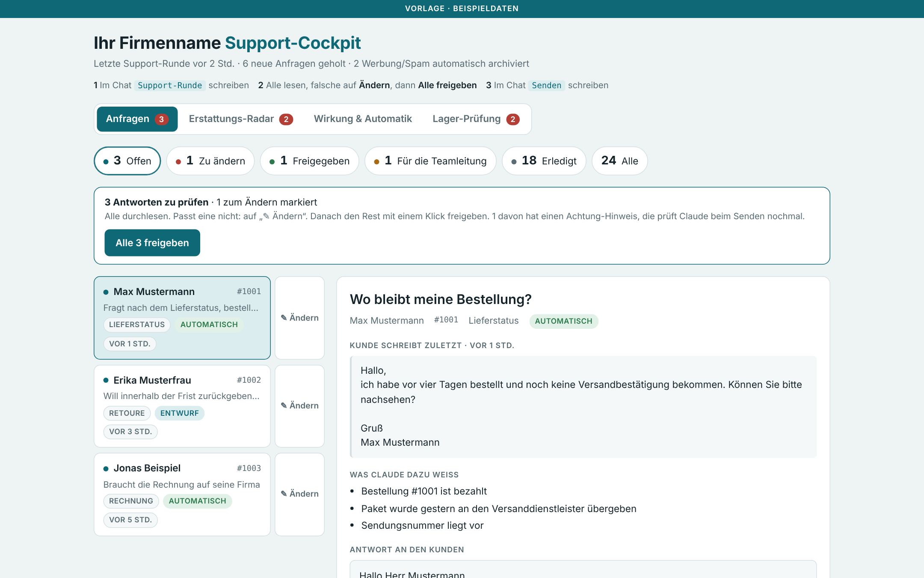Switch to the Erstattungs-Radar tab
924x578 pixels.
(241, 119)
